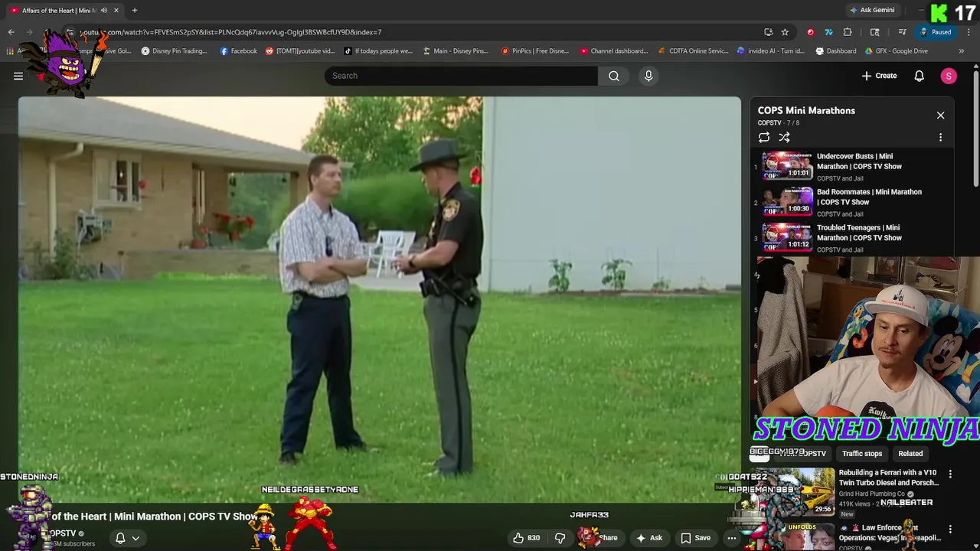Viewport: 980px width, 551px height.
Task: Focus the YouTube search field
Action: [x=461, y=76]
